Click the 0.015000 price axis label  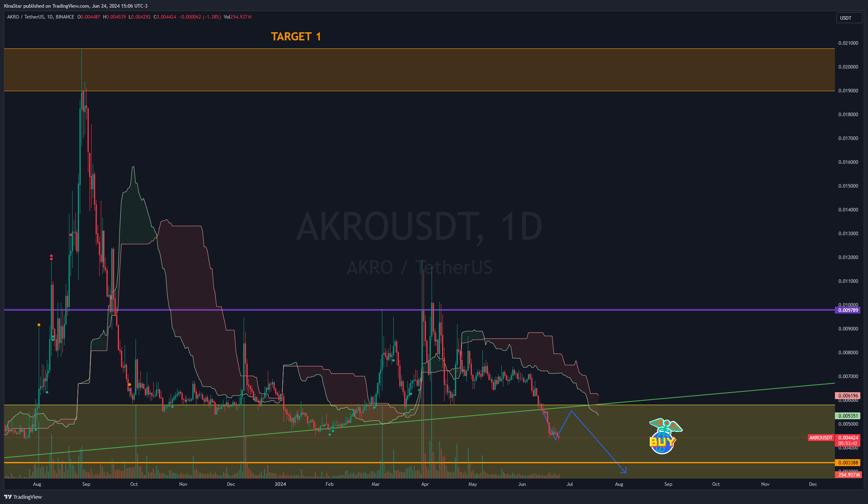coord(848,186)
